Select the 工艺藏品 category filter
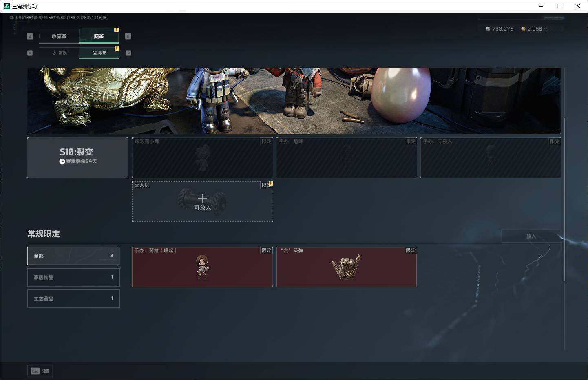Screen dimensions: 588x380 [73, 298]
